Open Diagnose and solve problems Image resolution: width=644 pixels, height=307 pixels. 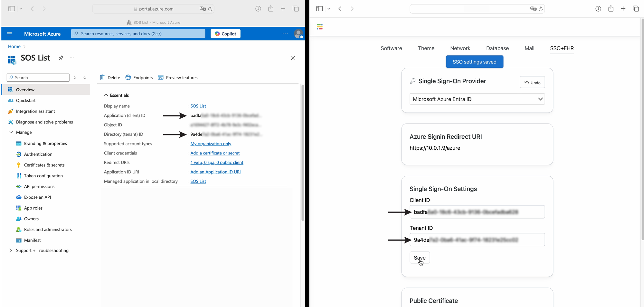click(x=44, y=122)
